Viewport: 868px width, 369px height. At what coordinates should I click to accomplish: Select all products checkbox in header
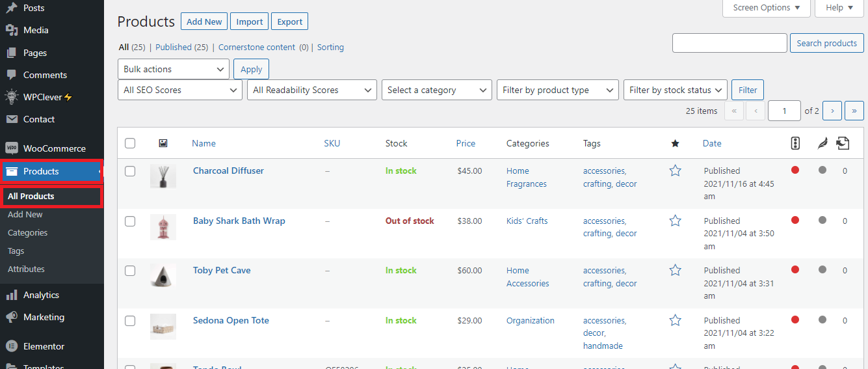[130, 143]
